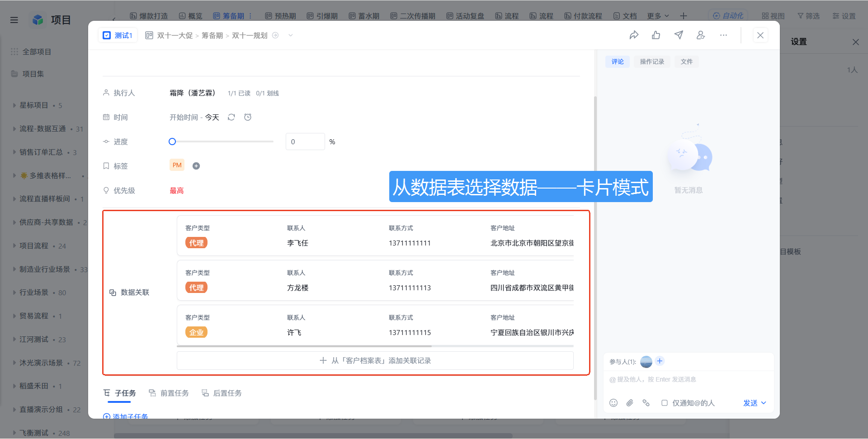Viewport: 868px width, 439px height.
Task: Open 自动化 button in top bar
Action: coord(728,16)
